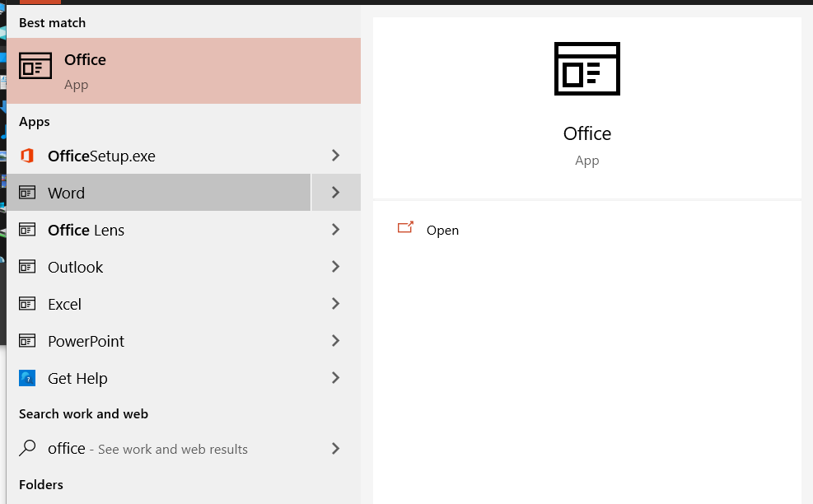Screen dimensions: 813x504
Task: Click the Outlook app icon
Action: point(27,267)
